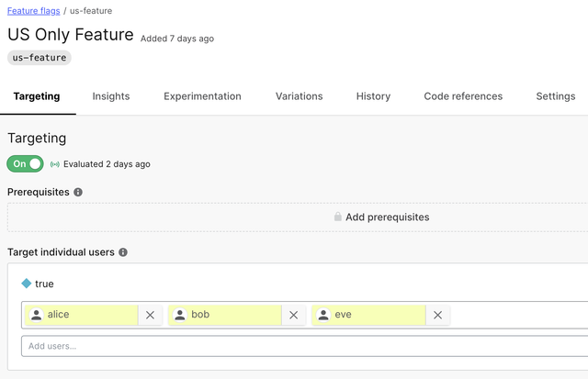Click the Prerequisites info icon
The height and width of the screenshot is (379, 588).
(78, 192)
